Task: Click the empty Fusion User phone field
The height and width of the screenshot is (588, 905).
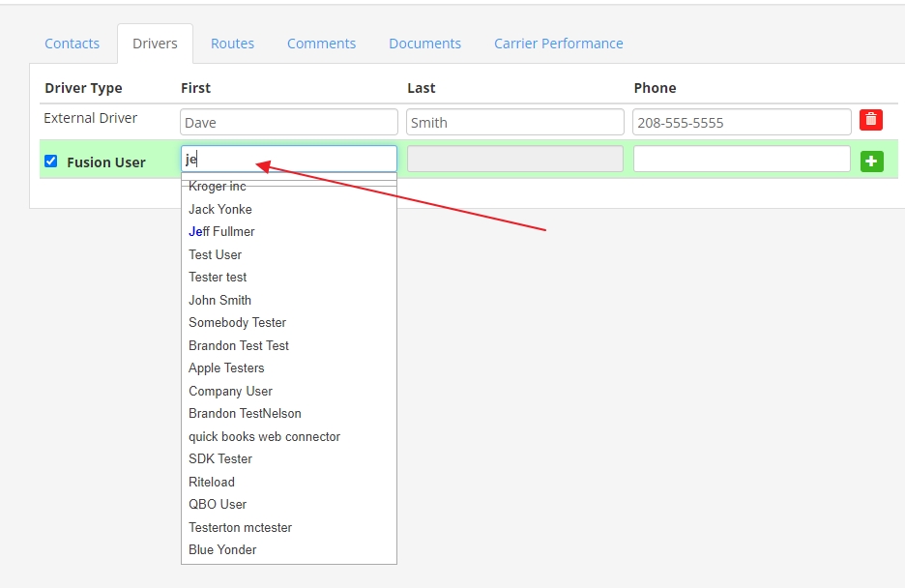Action: pos(741,160)
